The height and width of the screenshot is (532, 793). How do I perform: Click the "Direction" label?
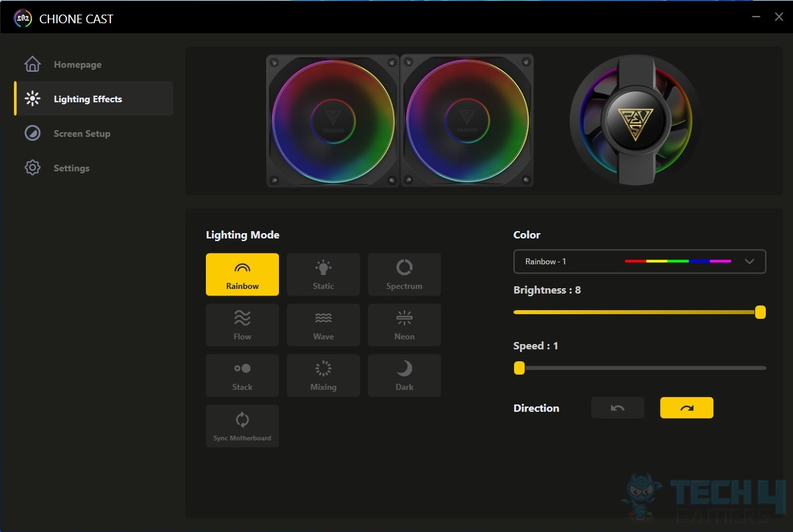(x=536, y=408)
